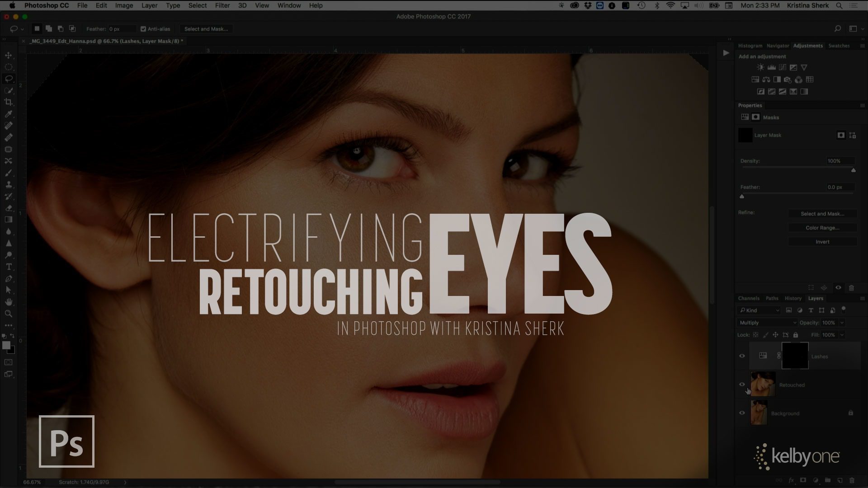Hide the Lashes layer
The height and width of the screenshot is (488, 868).
coord(742,356)
